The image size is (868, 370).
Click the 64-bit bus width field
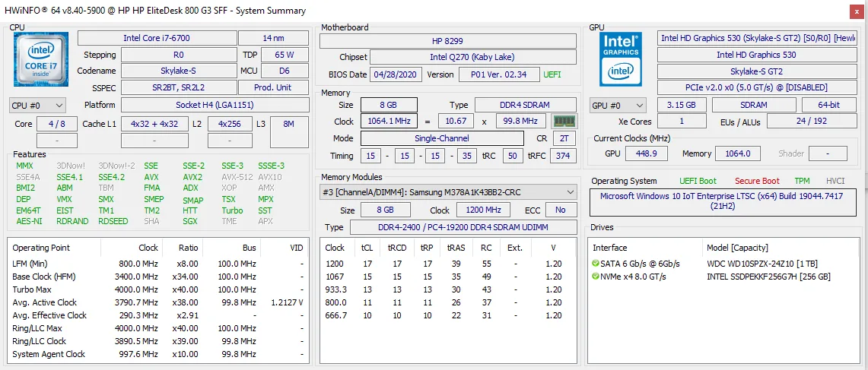pyautogui.click(x=829, y=105)
